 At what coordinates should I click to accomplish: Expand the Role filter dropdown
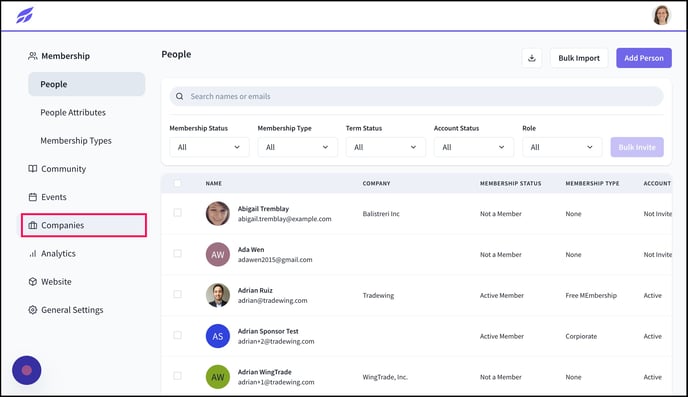(x=562, y=147)
